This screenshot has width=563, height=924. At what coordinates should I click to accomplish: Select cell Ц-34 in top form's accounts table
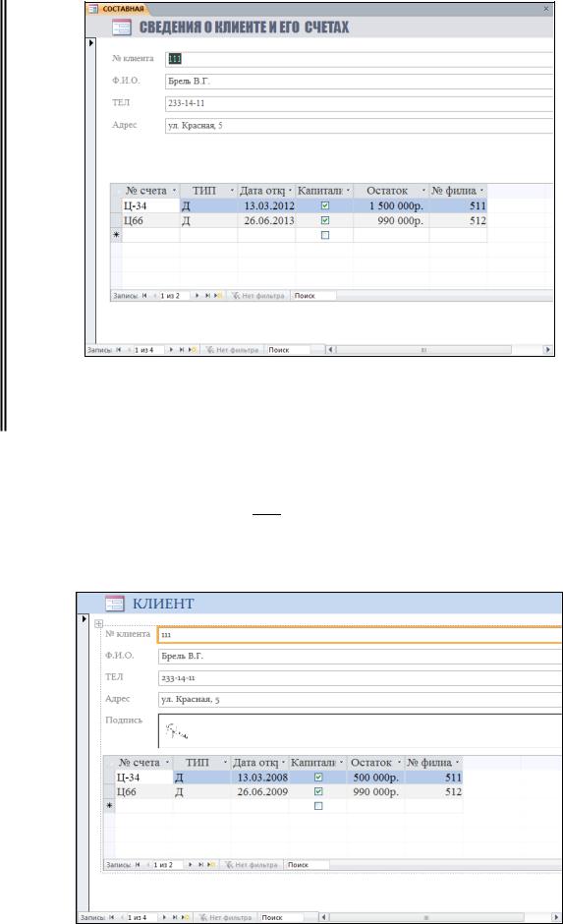(x=150, y=205)
